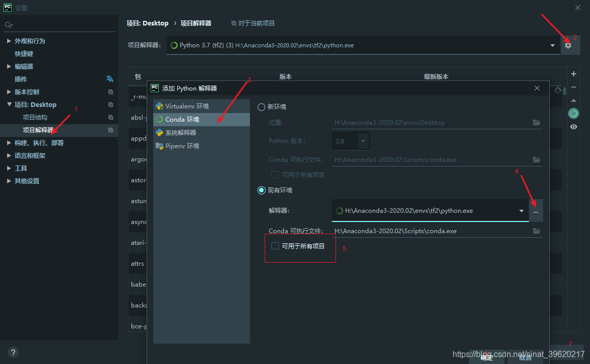
Task: Click the ellipsis button beside interpreter path
Action: pos(536,211)
